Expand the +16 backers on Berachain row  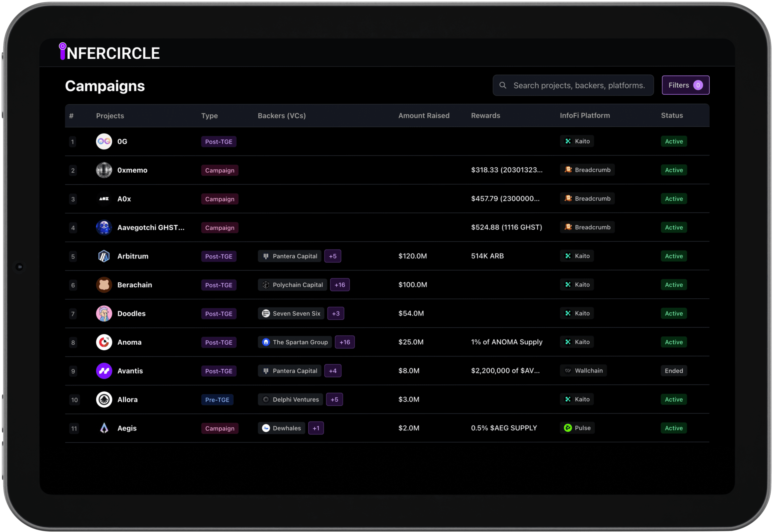click(339, 285)
